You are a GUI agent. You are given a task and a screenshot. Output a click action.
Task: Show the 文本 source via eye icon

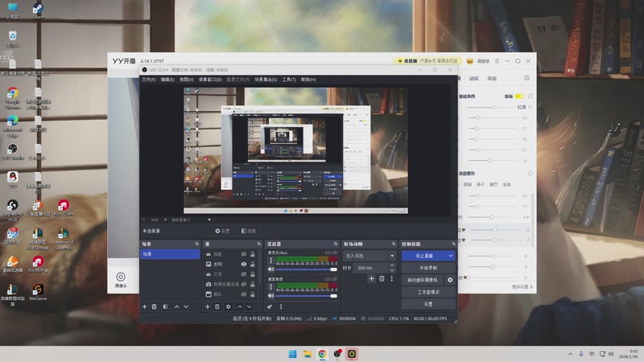[x=244, y=274]
